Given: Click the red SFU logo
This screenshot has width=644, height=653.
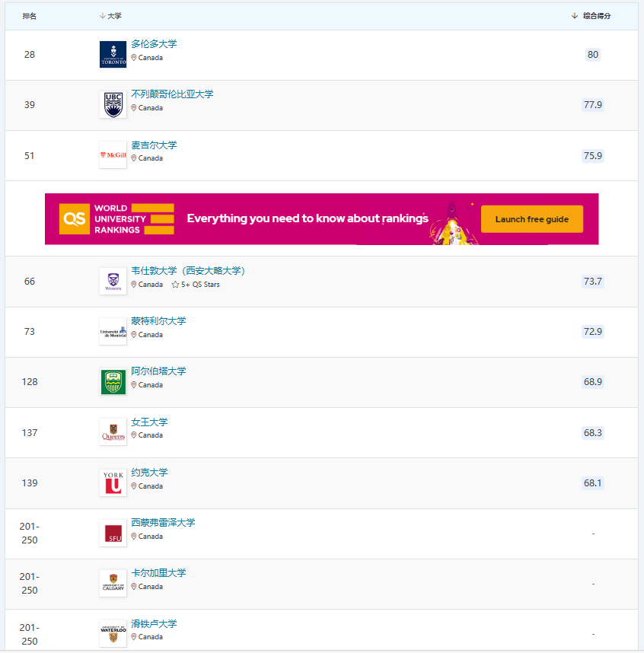Looking at the screenshot, I should (113, 533).
